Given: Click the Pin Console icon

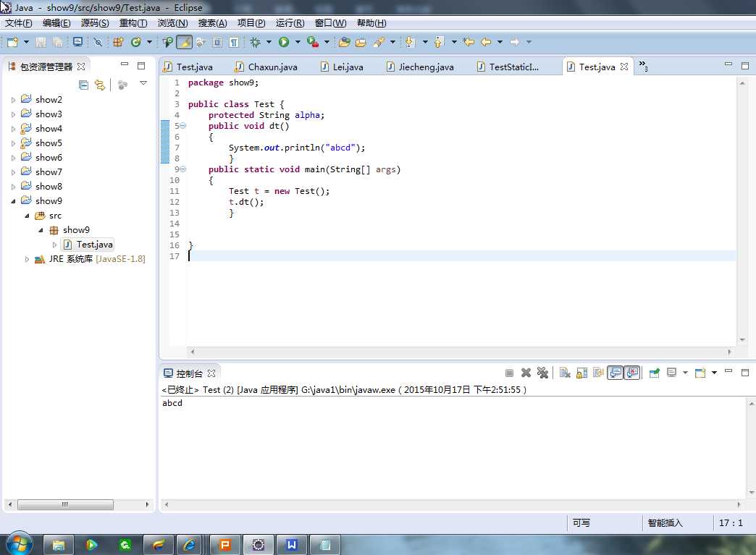Looking at the screenshot, I should 655,373.
